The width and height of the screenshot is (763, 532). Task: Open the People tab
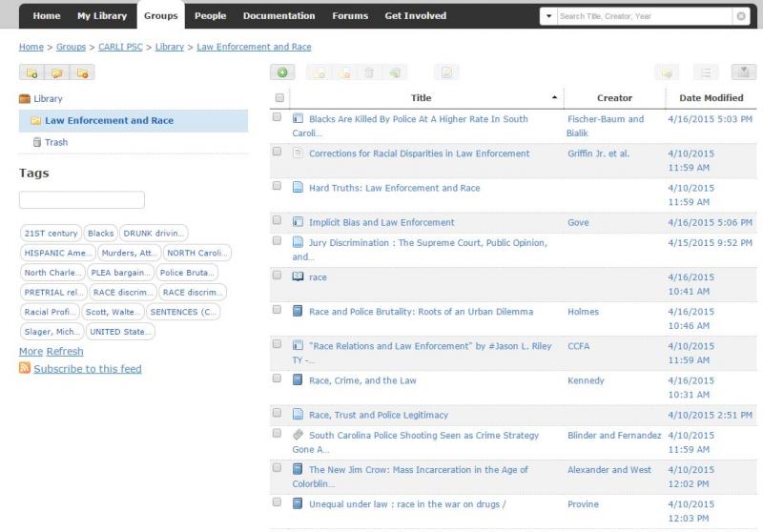pos(210,15)
